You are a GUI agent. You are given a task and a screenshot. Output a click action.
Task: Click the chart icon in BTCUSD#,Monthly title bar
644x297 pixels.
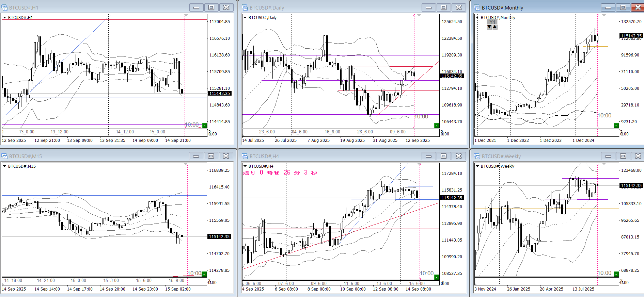click(477, 7)
